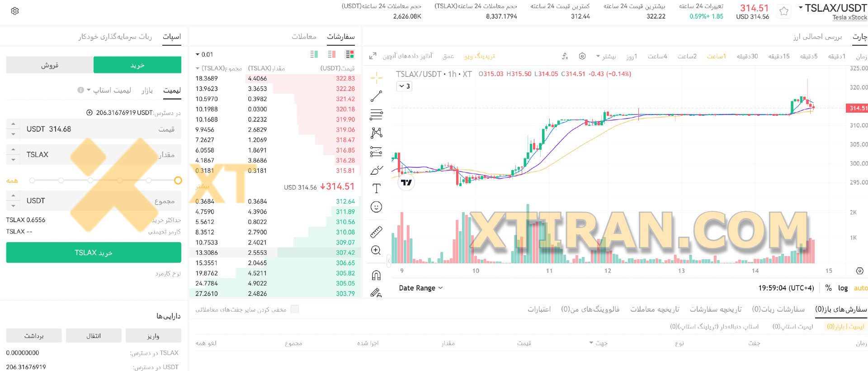Open the Date Range dropdown
Viewport: 868px width, 371px height.
tap(421, 288)
